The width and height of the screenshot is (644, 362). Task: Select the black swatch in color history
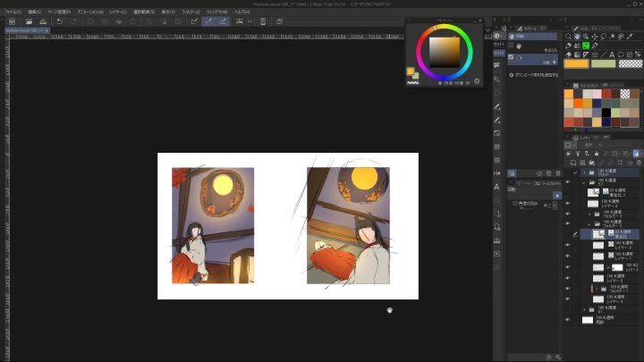[x=606, y=113]
